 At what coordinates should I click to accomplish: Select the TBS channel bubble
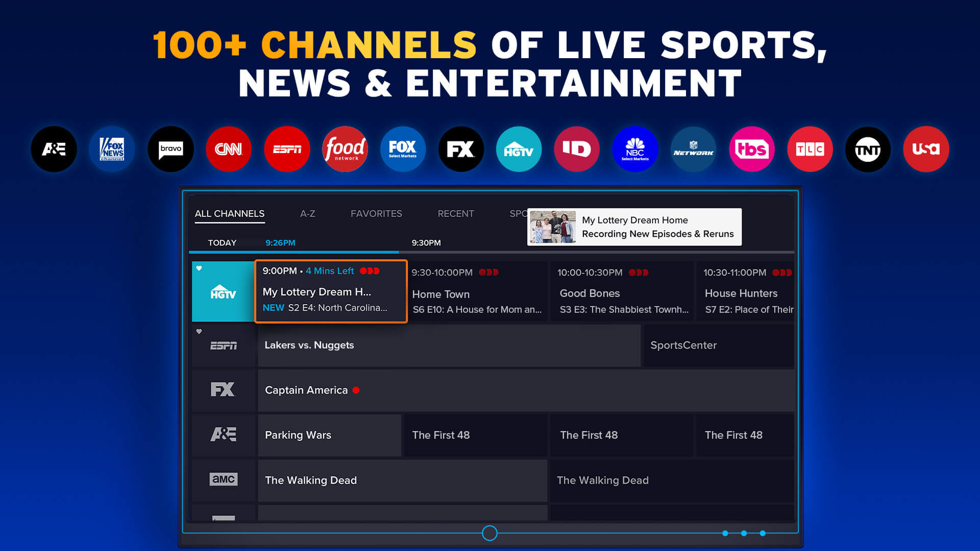tap(751, 149)
